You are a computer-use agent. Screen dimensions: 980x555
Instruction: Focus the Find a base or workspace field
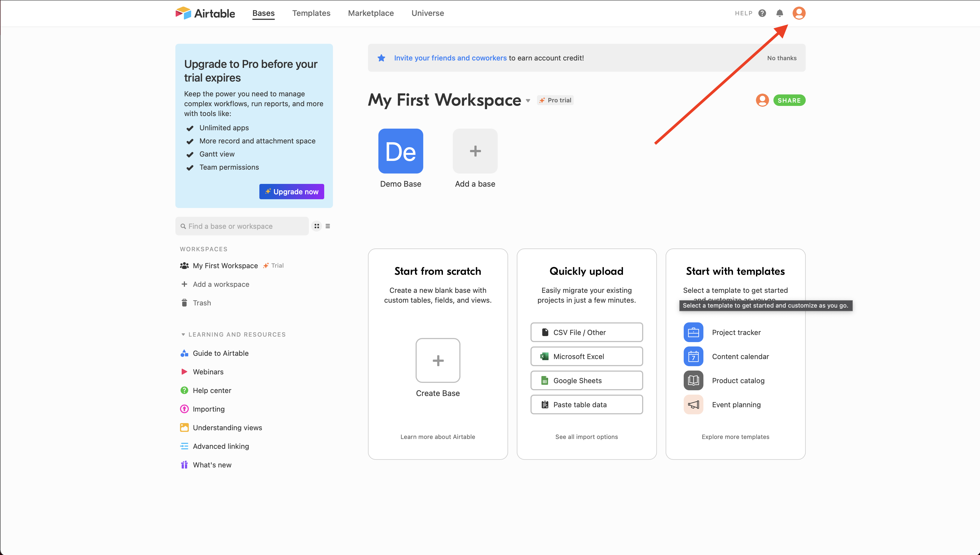pyautogui.click(x=242, y=226)
